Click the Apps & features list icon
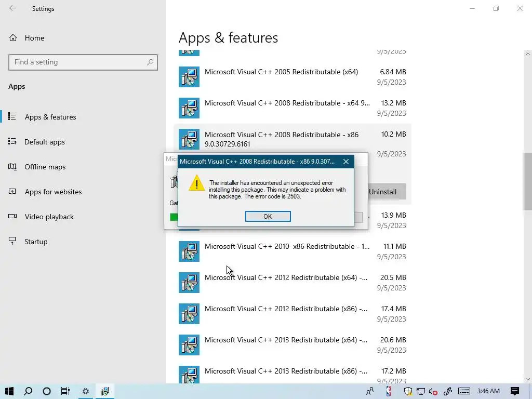 pos(12,116)
